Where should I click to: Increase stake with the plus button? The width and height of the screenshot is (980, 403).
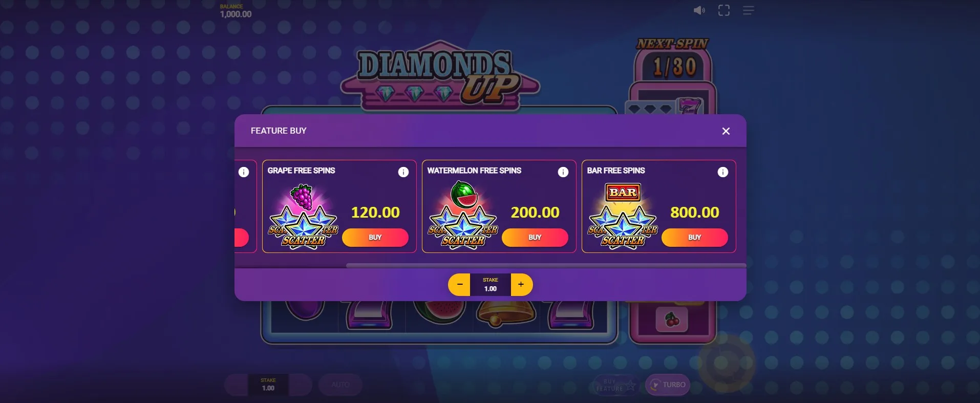point(521,285)
